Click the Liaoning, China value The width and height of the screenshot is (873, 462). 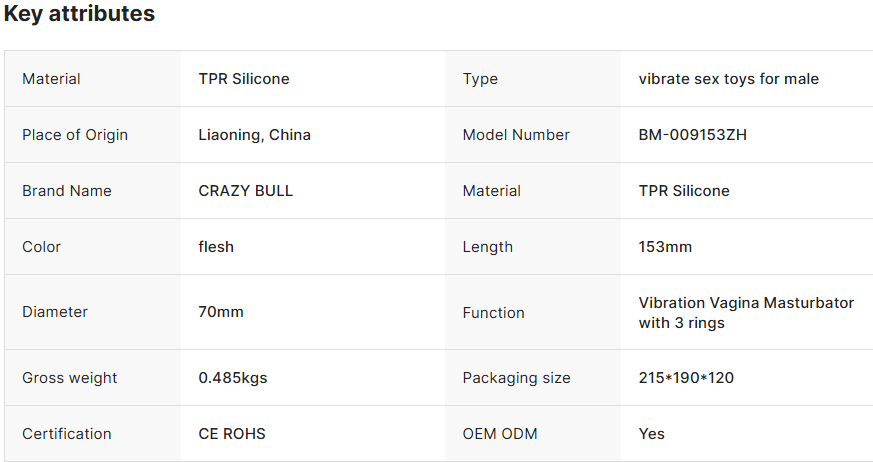255,135
